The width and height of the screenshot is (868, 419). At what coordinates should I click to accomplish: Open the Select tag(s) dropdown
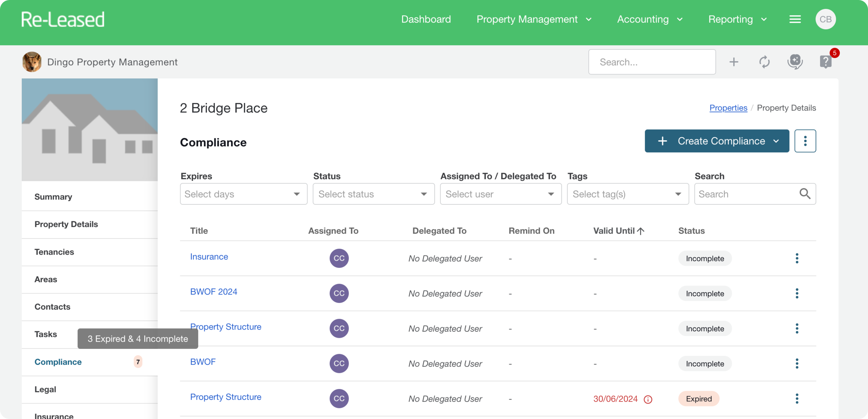(x=627, y=194)
